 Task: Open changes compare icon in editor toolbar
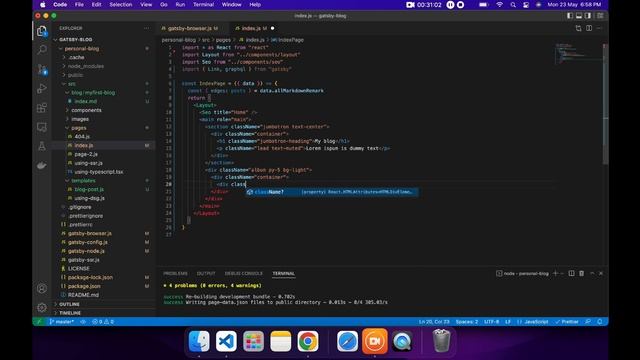578,28
